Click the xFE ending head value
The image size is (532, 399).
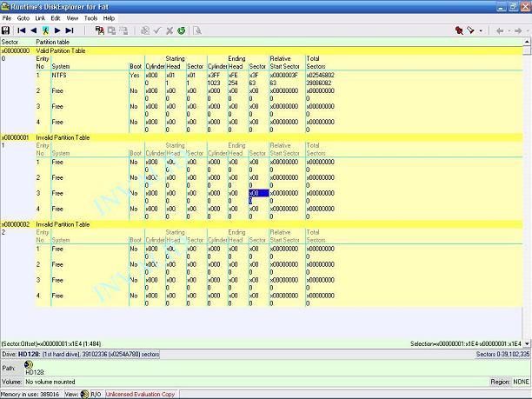point(233,75)
